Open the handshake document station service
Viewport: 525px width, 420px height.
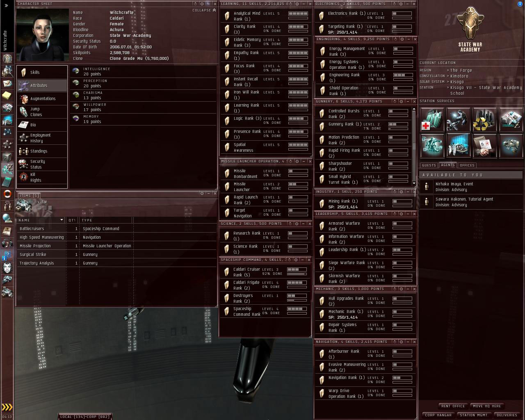[x=484, y=146]
